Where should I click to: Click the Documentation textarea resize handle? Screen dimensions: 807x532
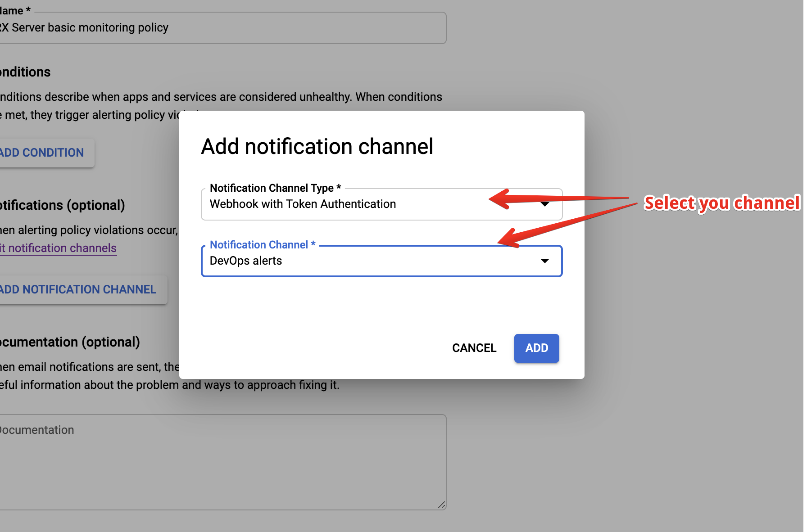click(x=442, y=505)
